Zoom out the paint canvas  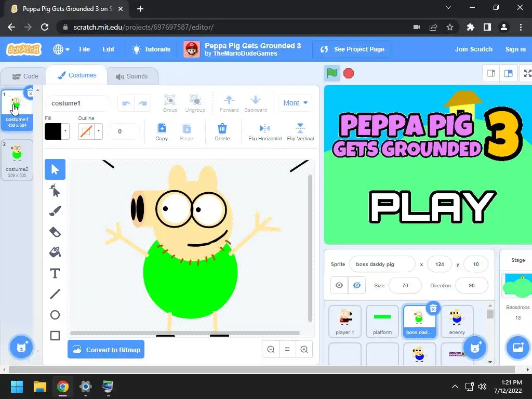pyautogui.click(x=271, y=350)
